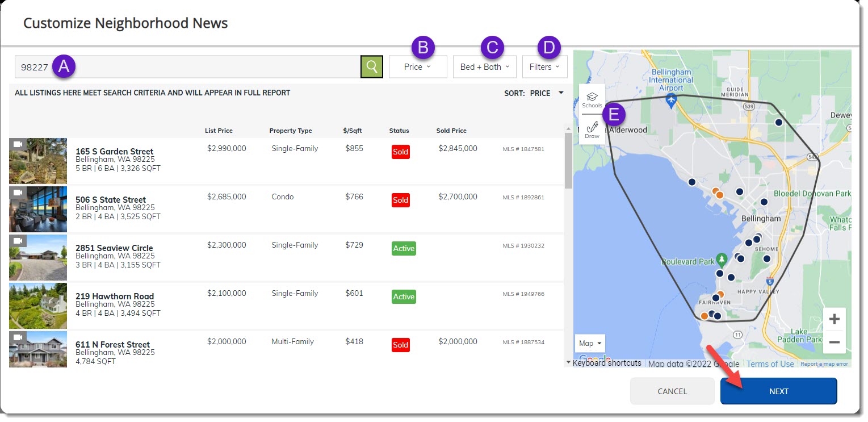The height and width of the screenshot is (422, 868).
Task: Click the Cancel button
Action: pyautogui.click(x=672, y=391)
